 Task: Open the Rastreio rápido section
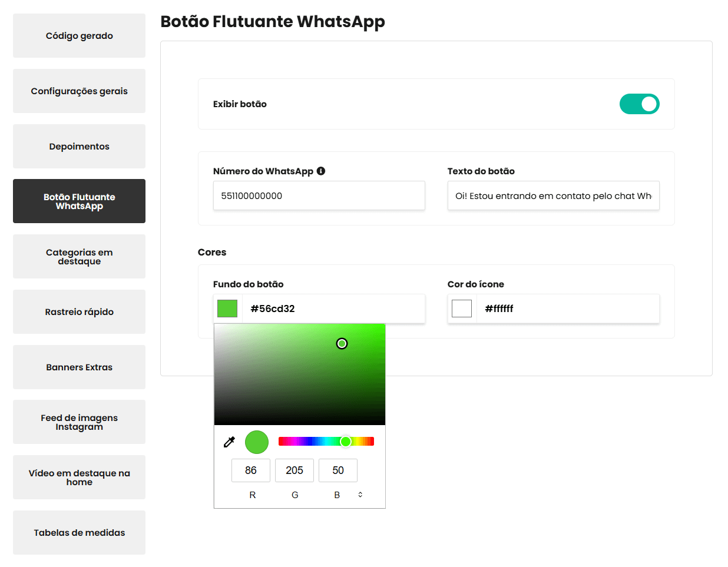80,312
